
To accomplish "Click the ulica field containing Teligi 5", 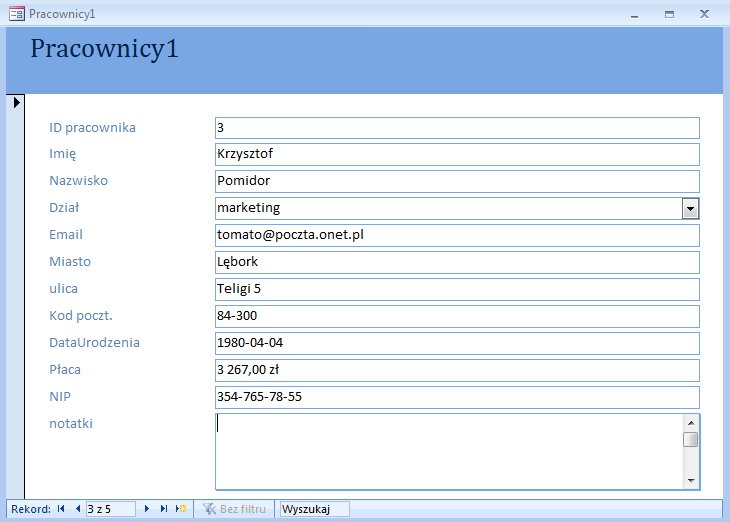I will (x=457, y=289).
